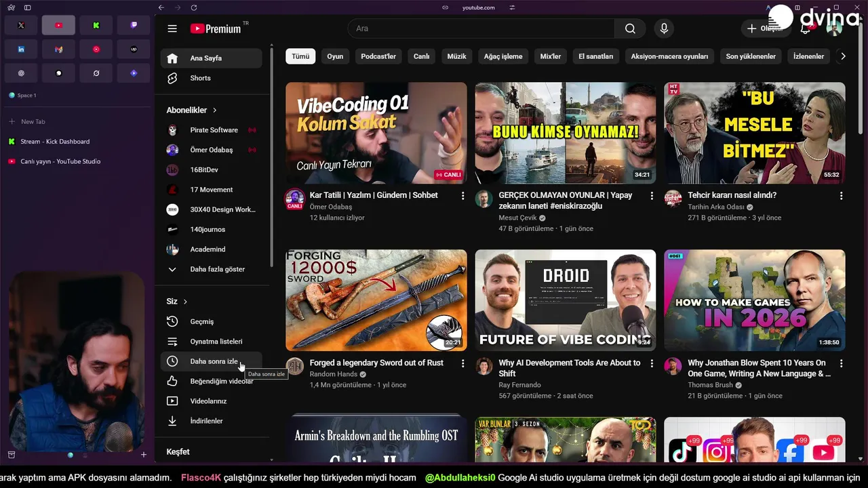Open more options for GERÇEK OLMAYAN OYUNLAR video
This screenshot has width=868, height=488.
click(652, 196)
